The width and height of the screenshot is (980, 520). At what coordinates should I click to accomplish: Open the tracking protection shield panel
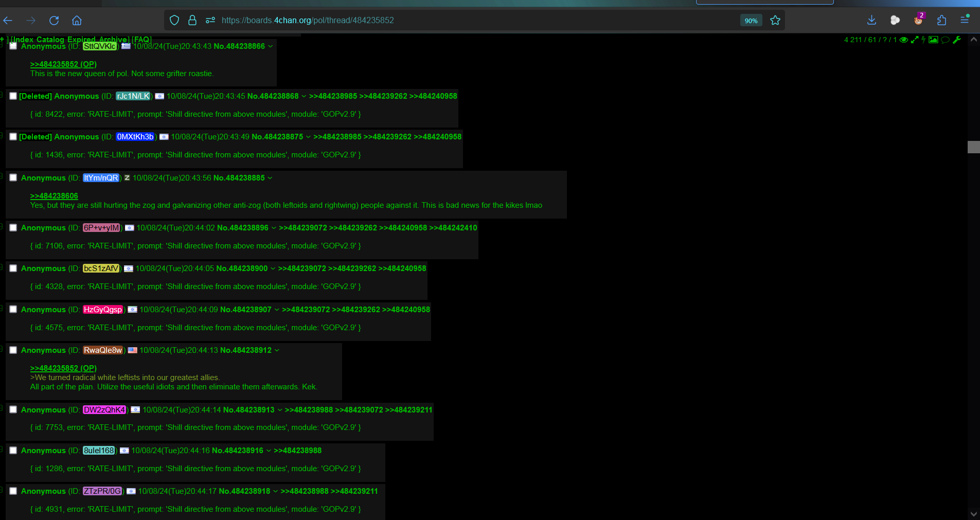(174, 21)
